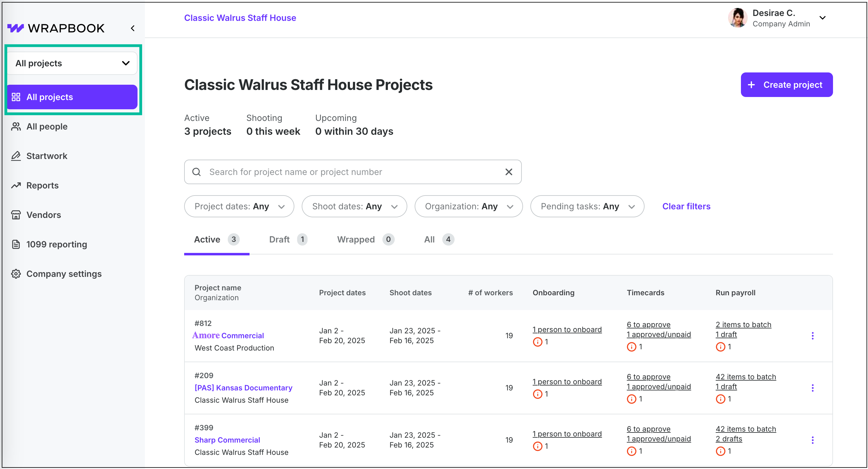
Task: Click Desirae C. profile avatar
Action: point(738,18)
